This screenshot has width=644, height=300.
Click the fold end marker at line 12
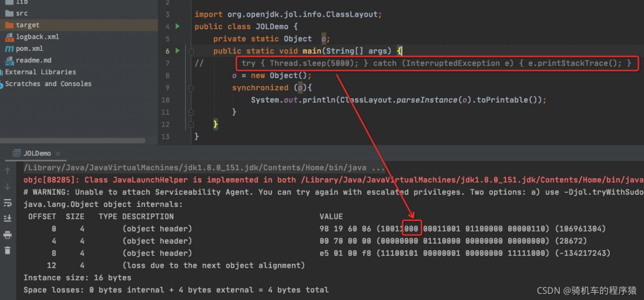tap(191, 124)
